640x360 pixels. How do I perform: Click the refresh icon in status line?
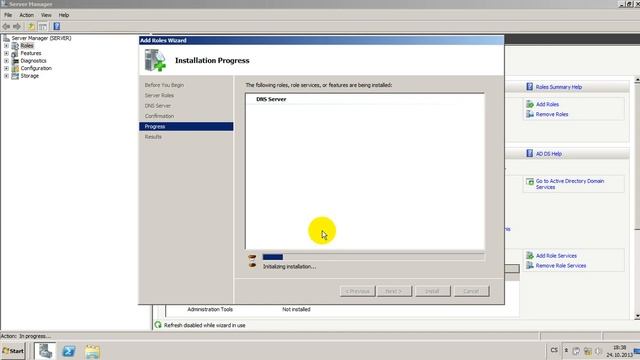(x=158, y=325)
